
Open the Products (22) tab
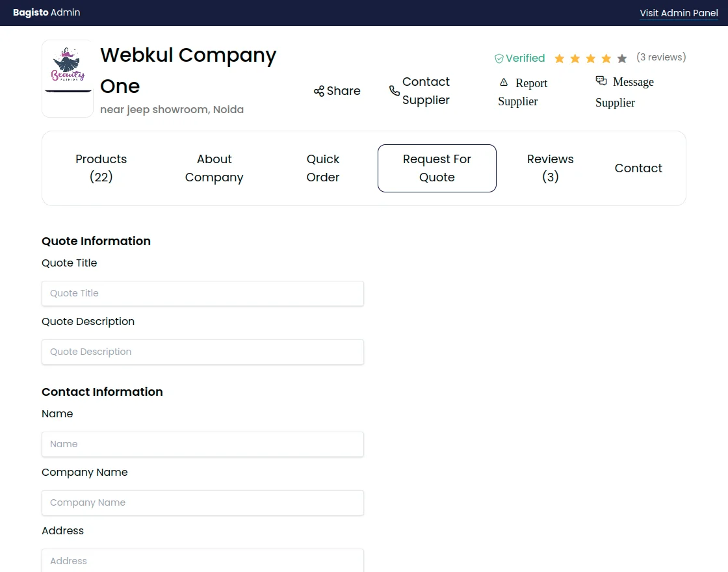[101, 168]
